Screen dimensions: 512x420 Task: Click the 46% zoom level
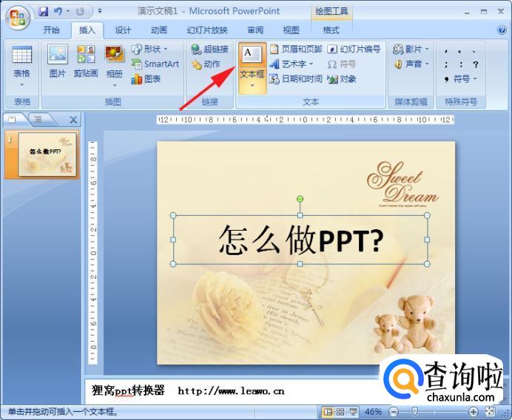[373, 412]
